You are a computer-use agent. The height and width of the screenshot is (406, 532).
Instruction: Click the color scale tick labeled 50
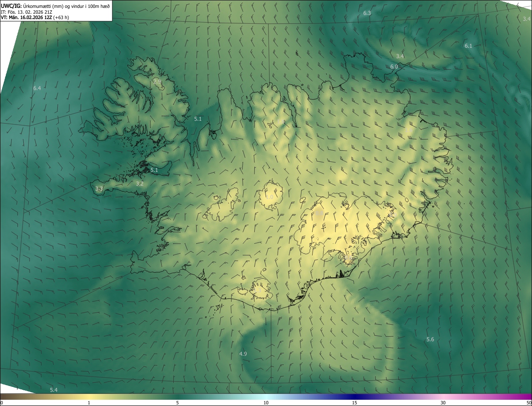529,403
